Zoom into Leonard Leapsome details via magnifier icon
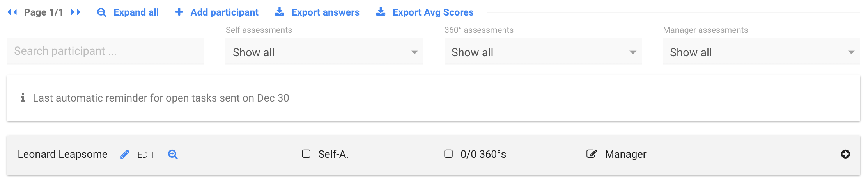 (x=173, y=154)
